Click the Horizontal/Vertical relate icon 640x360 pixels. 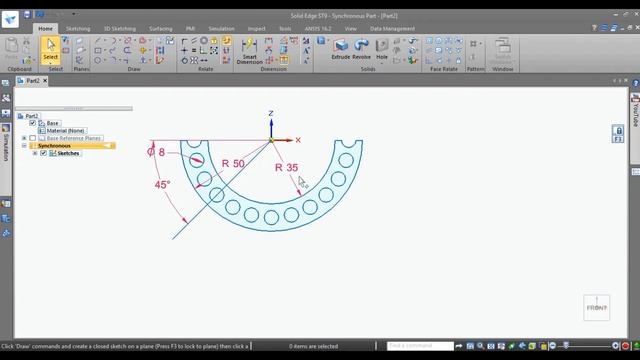(184, 51)
